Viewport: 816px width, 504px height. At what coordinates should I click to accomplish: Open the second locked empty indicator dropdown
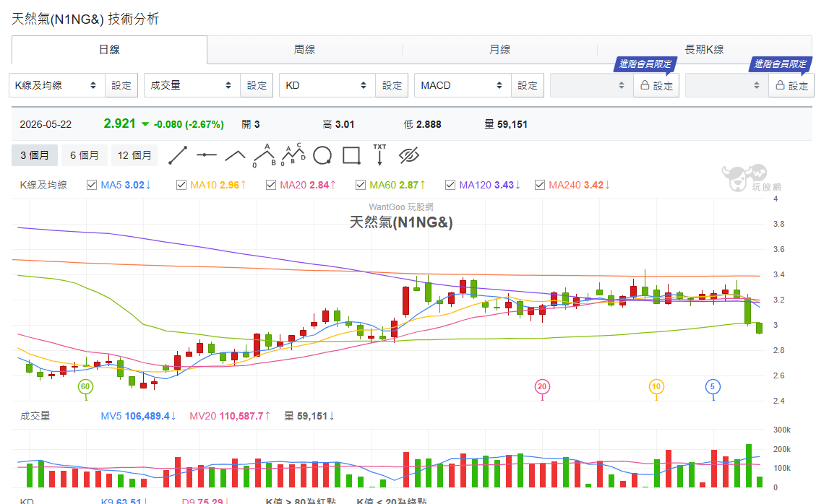pos(727,85)
